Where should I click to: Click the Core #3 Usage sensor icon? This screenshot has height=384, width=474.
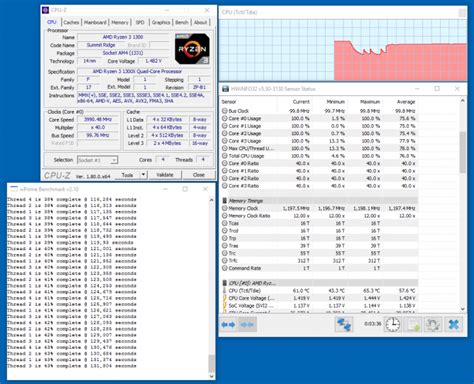(225, 141)
